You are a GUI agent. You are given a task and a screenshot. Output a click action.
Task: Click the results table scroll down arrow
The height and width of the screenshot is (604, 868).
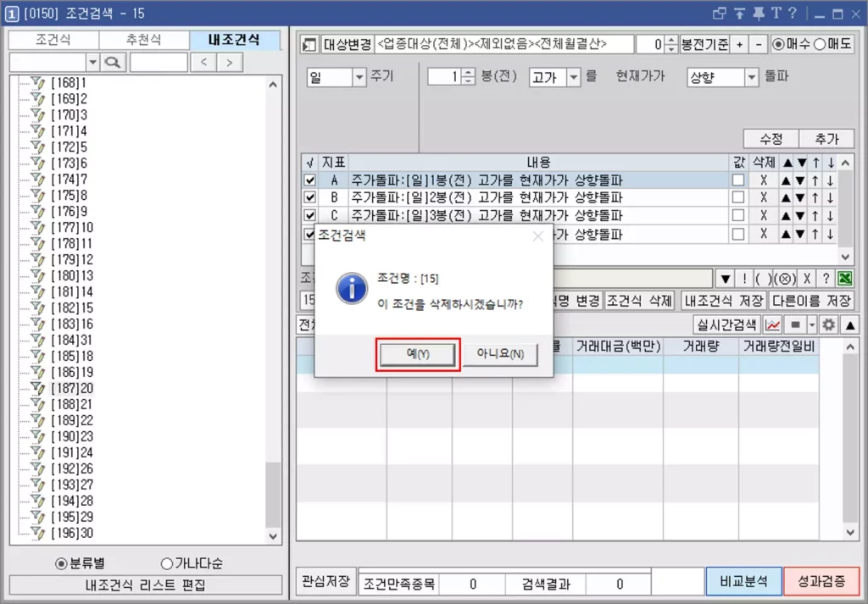tap(850, 533)
